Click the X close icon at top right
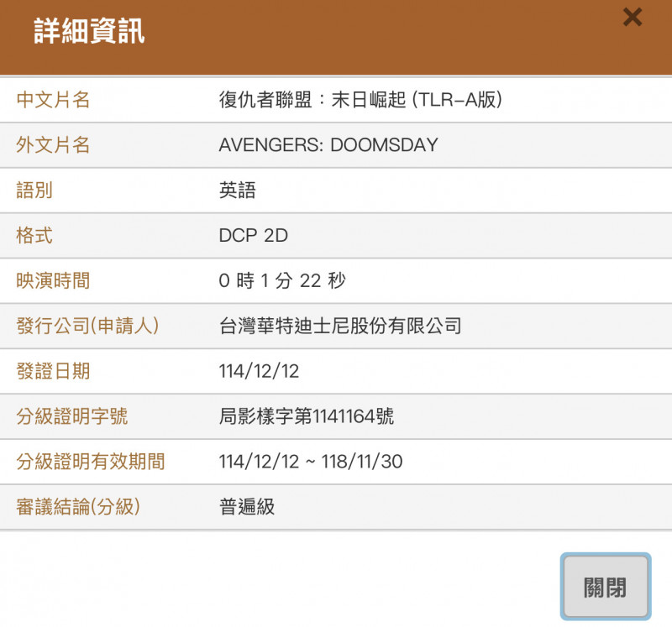Viewport: 672px width, 627px height. pos(633,18)
